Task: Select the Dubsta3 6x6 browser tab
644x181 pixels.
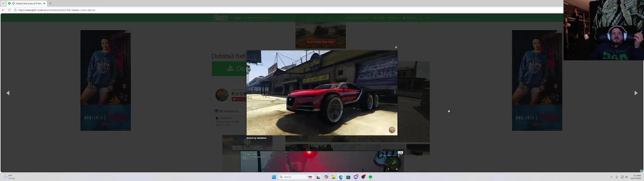Action: click(x=26, y=3)
